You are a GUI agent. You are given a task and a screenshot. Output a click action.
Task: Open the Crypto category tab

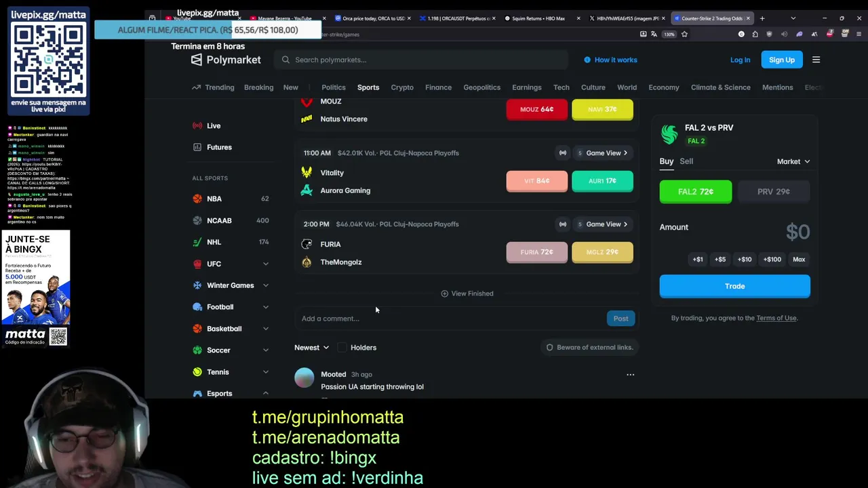click(402, 87)
